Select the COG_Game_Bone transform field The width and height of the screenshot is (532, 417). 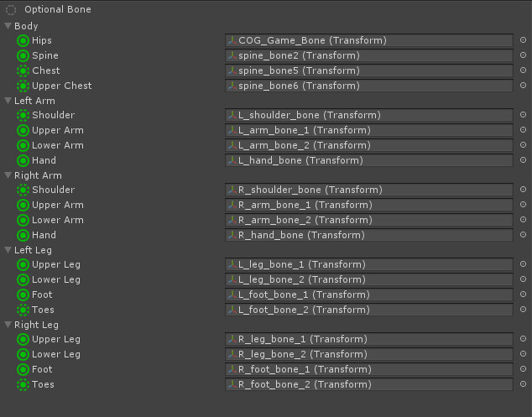(x=369, y=40)
